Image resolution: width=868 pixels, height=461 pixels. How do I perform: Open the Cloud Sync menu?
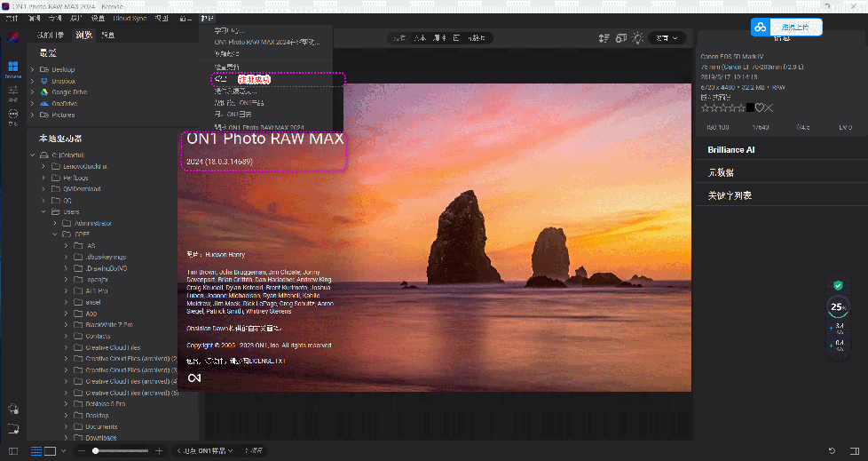130,19
